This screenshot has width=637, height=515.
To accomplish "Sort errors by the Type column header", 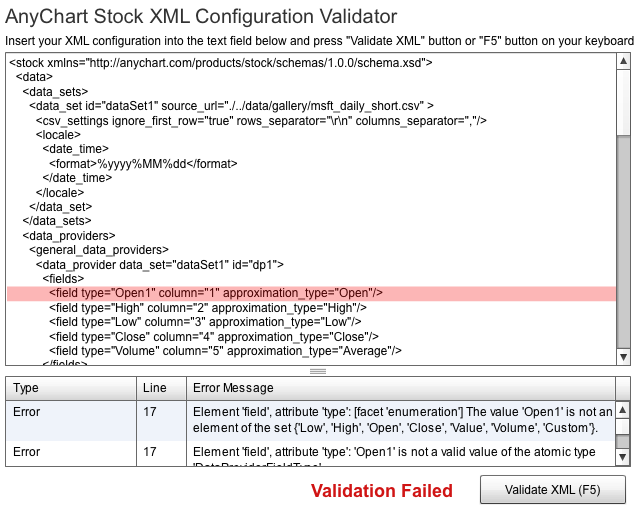I will pyautogui.click(x=70, y=388).
